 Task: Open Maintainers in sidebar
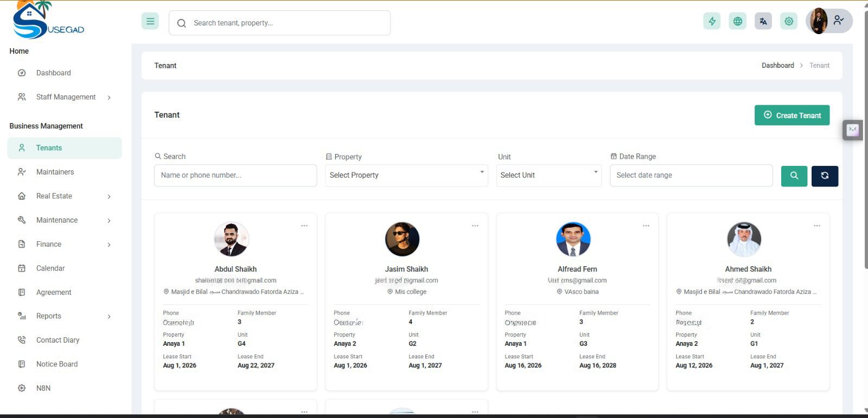tap(65, 172)
